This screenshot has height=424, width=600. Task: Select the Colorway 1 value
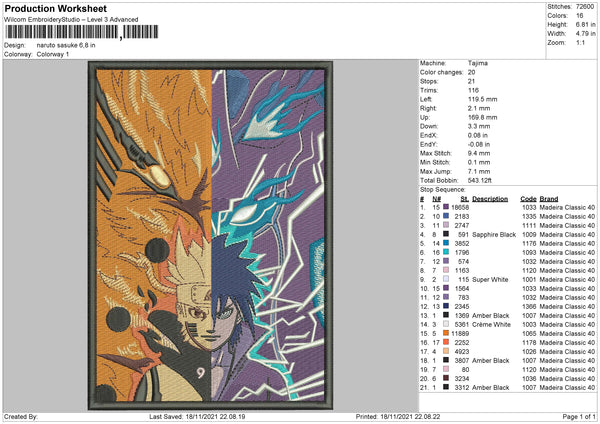tap(53, 54)
